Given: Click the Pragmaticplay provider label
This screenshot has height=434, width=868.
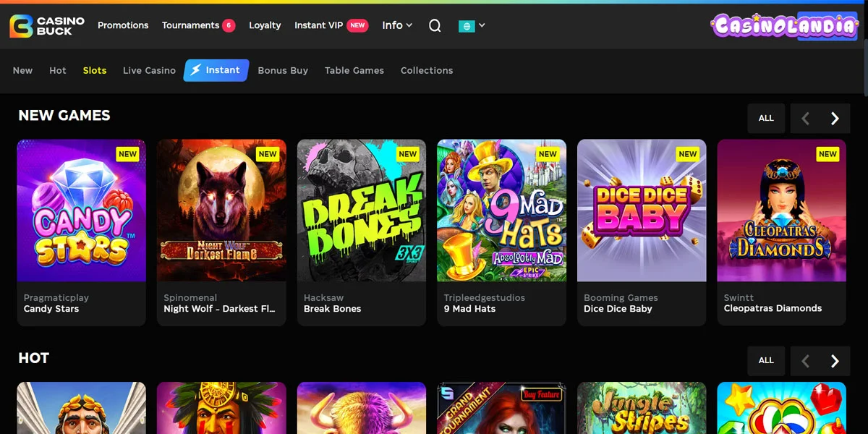Looking at the screenshot, I should pyautogui.click(x=56, y=297).
